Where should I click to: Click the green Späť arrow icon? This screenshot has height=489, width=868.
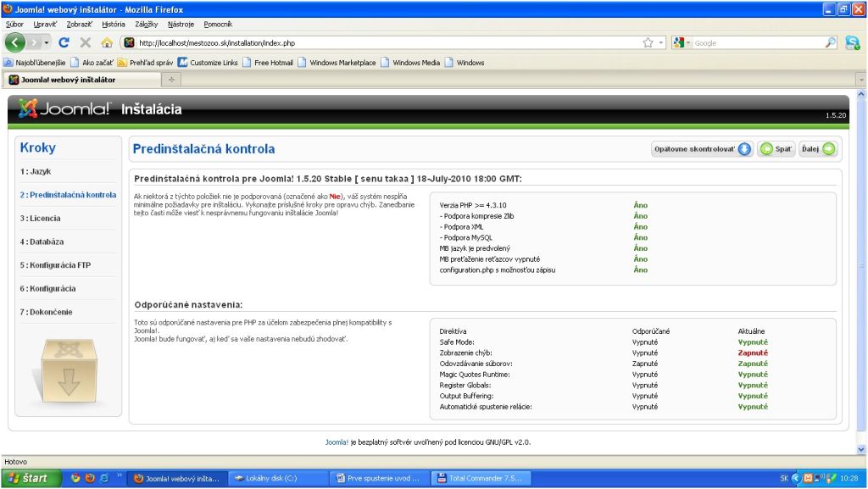(x=766, y=149)
